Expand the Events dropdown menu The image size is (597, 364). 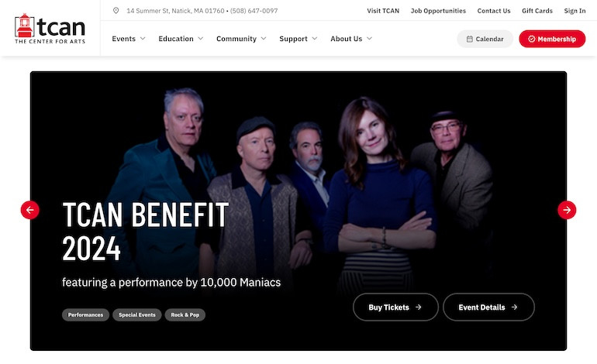(x=129, y=39)
